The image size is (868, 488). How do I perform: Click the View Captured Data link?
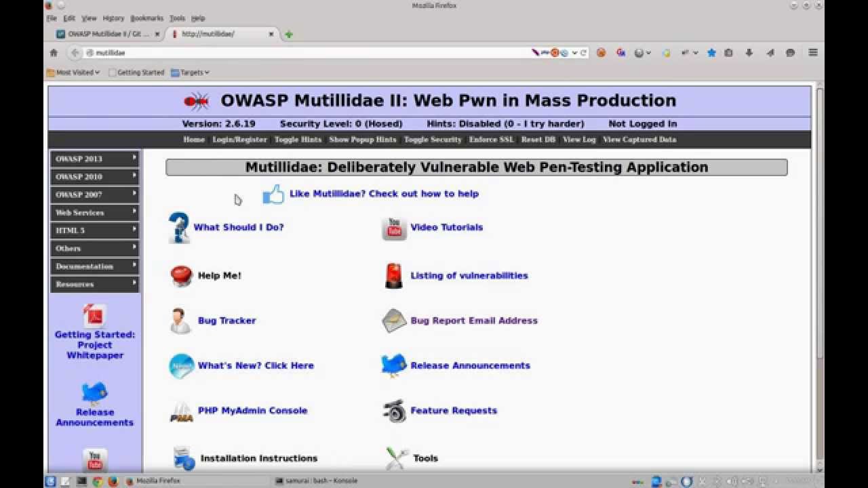click(639, 140)
